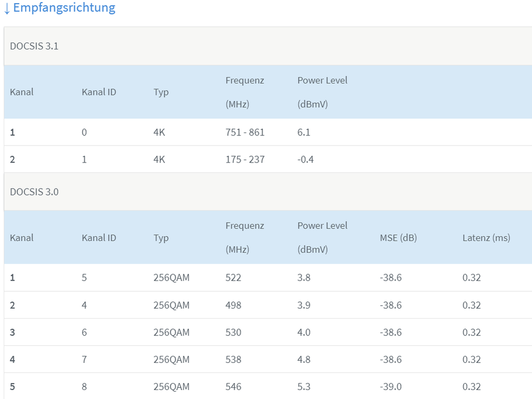Click the Typ column header
This screenshot has height=399, width=532.
click(x=161, y=92)
